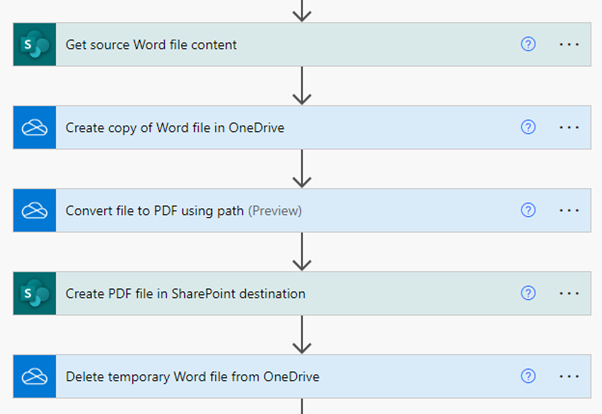Open ellipsis menu for Create PDF file step

[570, 294]
